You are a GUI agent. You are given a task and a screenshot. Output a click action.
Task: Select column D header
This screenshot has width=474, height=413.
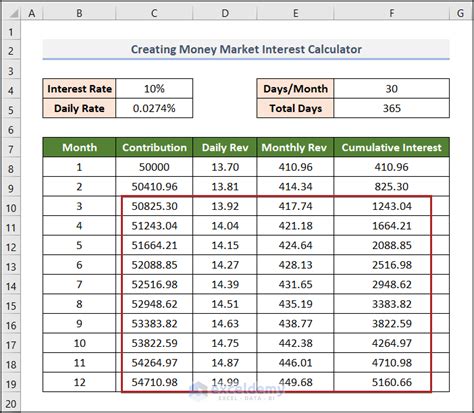click(x=225, y=13)
